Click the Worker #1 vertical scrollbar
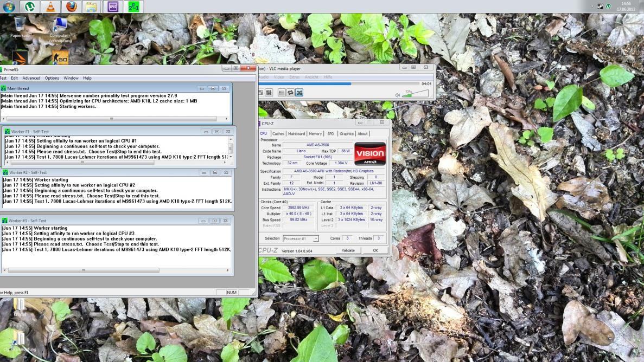Screen dimensions: 644x362 (x=231, y=148)
